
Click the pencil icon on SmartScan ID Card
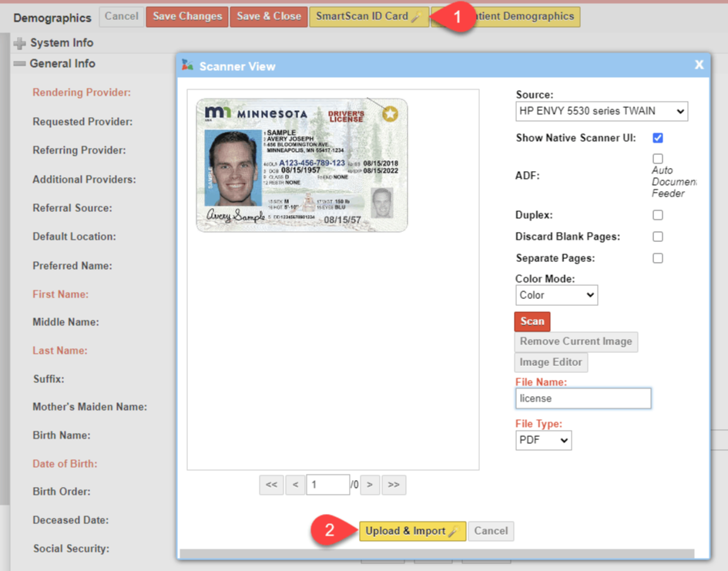pos(417,16)
